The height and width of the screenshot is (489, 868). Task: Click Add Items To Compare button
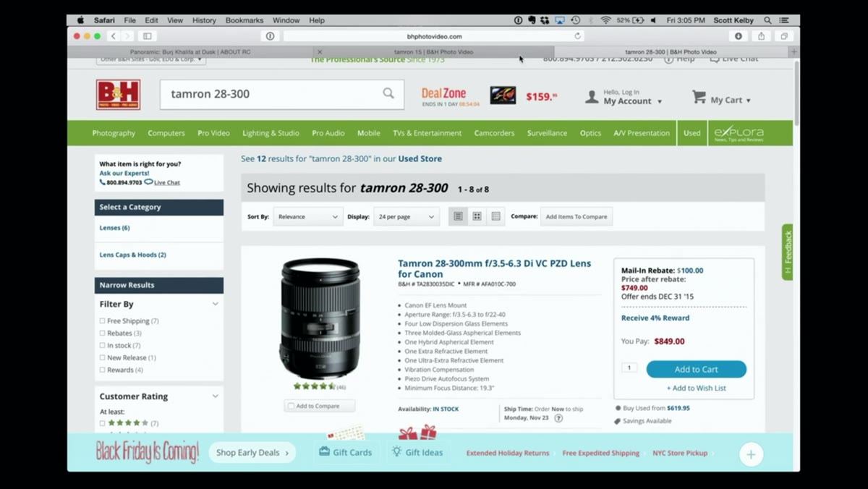576,216
